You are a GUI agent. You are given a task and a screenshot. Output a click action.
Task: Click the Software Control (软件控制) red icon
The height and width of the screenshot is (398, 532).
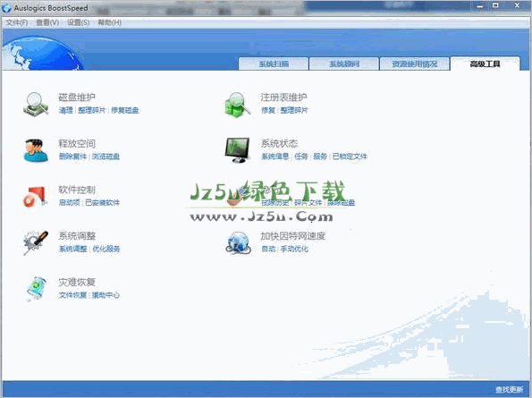[35, 197]
